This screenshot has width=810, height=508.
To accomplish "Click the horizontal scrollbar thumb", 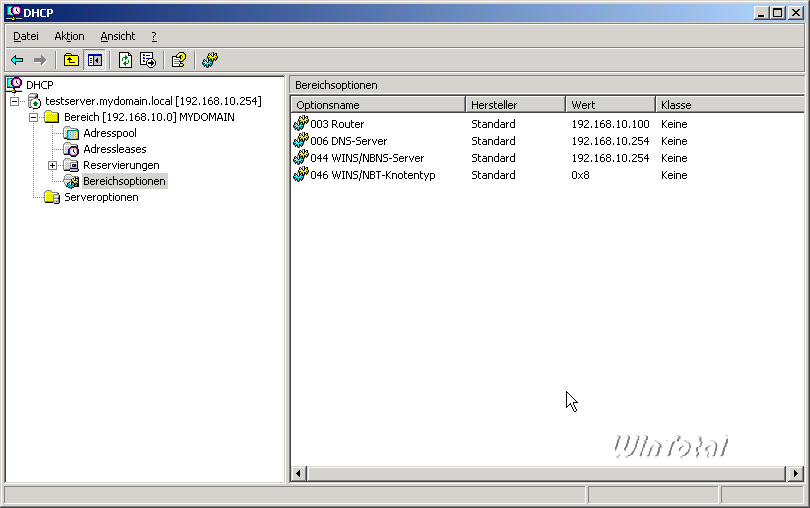I will pyautogui.click(x=547, y=473).
